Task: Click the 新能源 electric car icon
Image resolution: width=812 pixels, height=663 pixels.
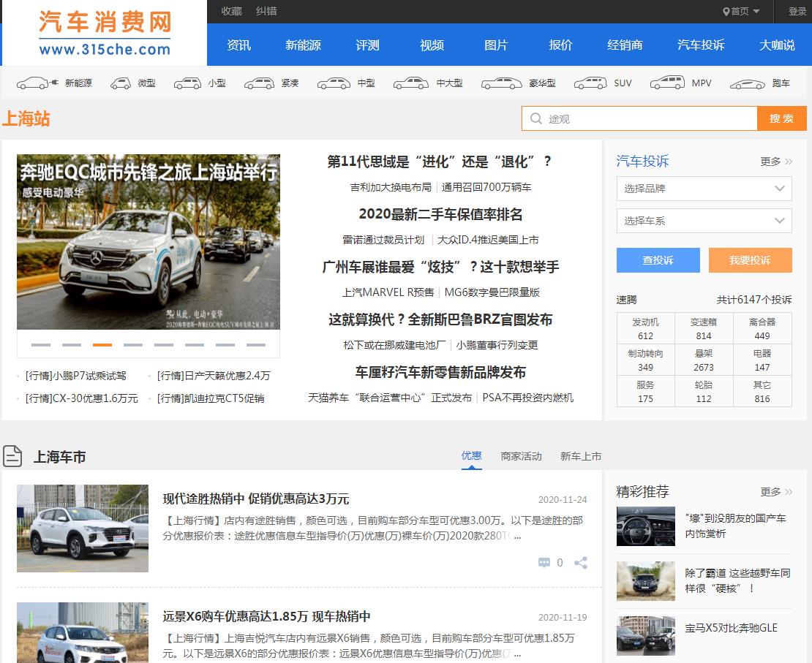Action: coord(37,83)
